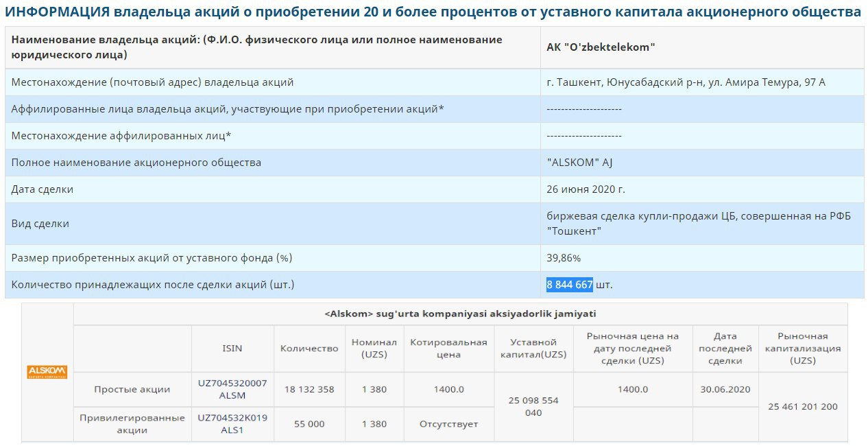Click the АК "O'zbektelekom" owner name
The image size is (868, 446).
point(601,47)
